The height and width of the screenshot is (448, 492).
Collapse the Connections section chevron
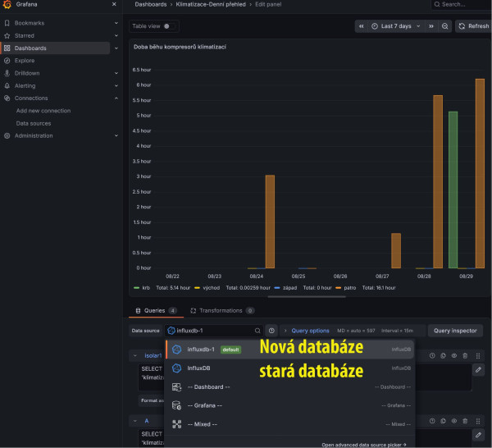click(116, 98)
